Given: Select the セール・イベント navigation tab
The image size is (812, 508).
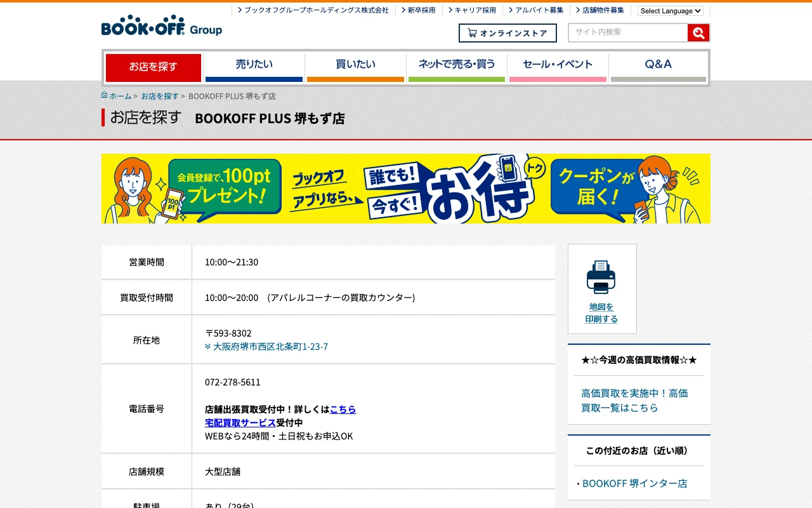Looking at the screenshot, I should [x=558, y=67].
